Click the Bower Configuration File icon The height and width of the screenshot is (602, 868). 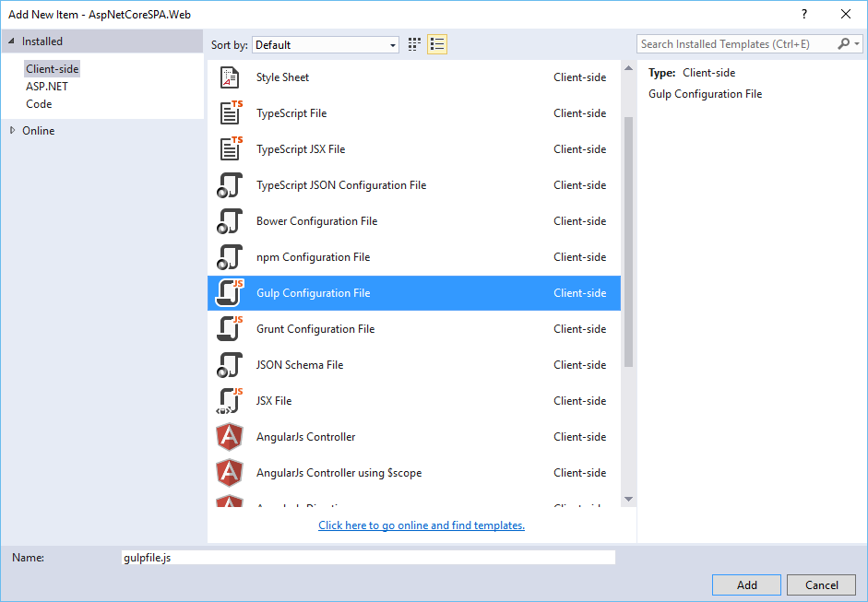pos(230,220)
